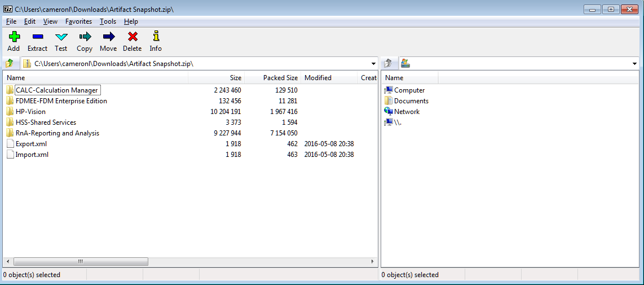
Task: Select the FDMEE-FDM Enterprise Edition name
Action: [x=61, y=101]
